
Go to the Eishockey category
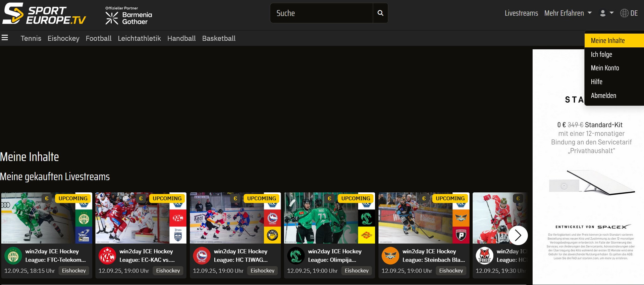(63, 38)
